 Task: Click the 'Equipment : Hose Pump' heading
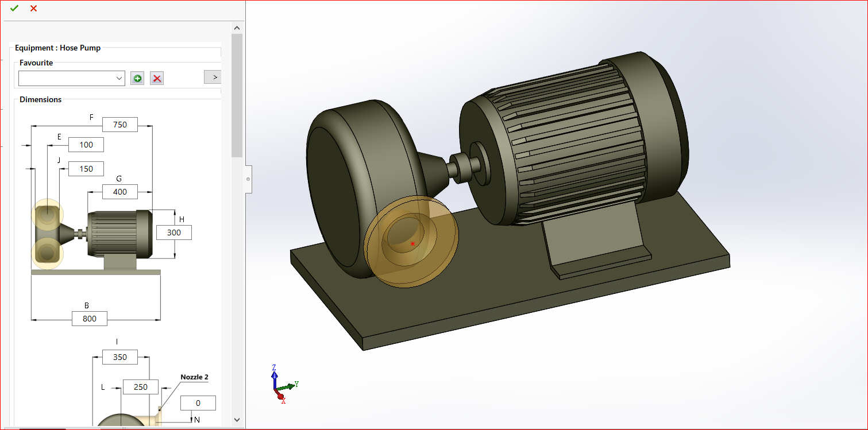[57, 48]
